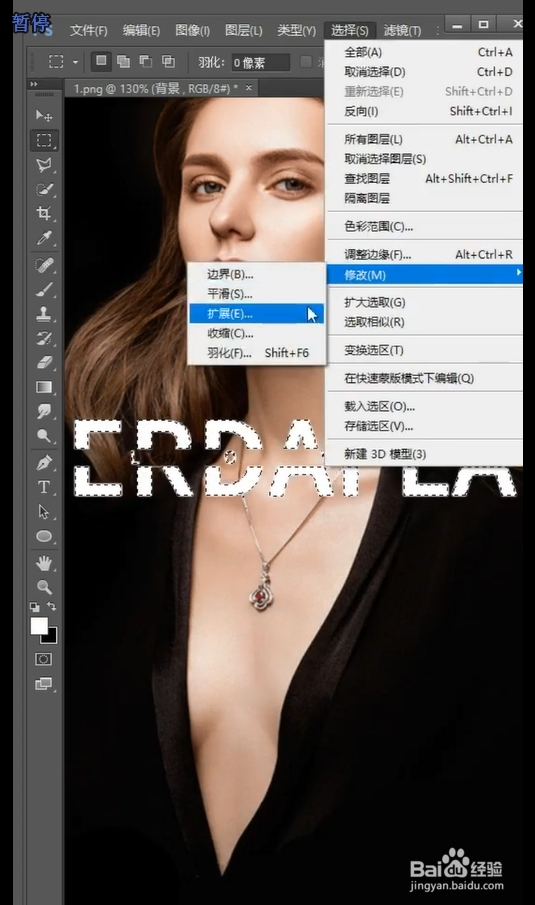Expand the toolbox double-arrow collapse control
This screenshot has height=905, width=535.
[x=34, y=84]
